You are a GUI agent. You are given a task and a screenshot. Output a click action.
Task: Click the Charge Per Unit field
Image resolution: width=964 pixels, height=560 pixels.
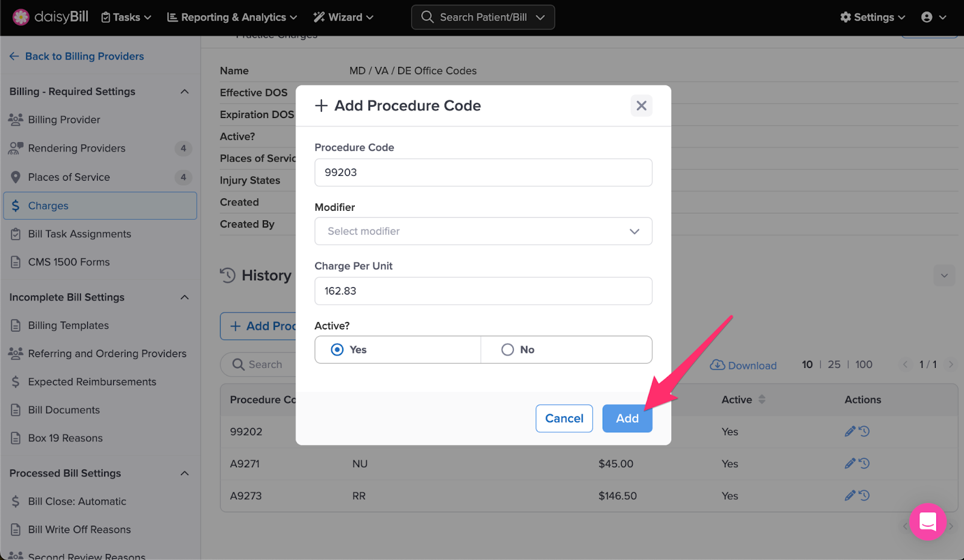(x=483, y=291)
